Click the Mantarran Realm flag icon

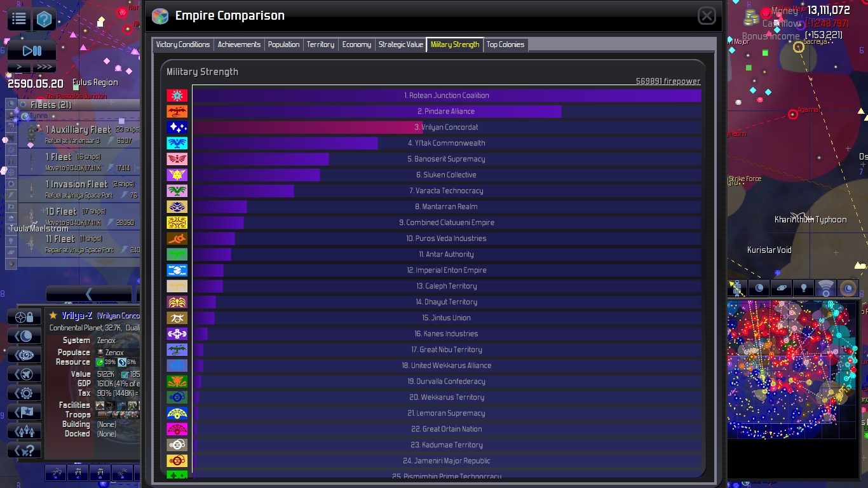(177, 207)
